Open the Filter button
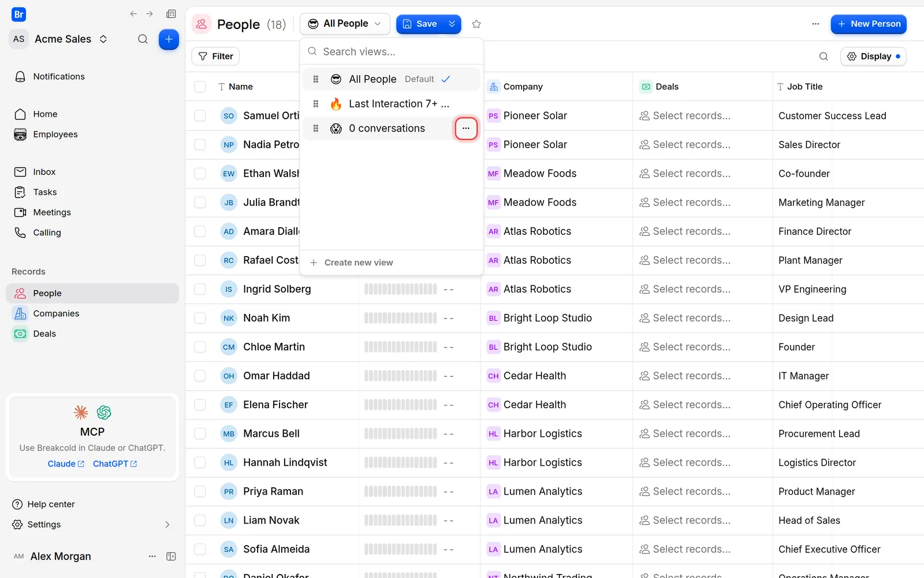Viewport: 924px width, 578px height. click(215, 56)
